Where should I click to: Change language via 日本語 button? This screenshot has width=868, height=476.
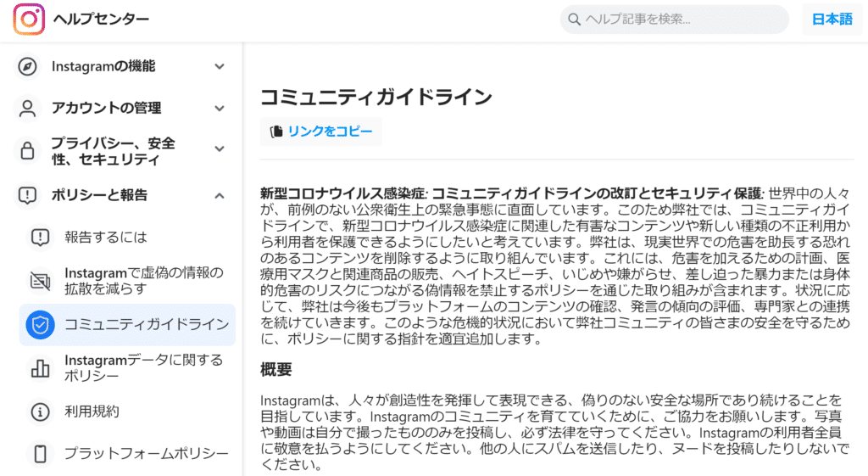click(832, 20)
